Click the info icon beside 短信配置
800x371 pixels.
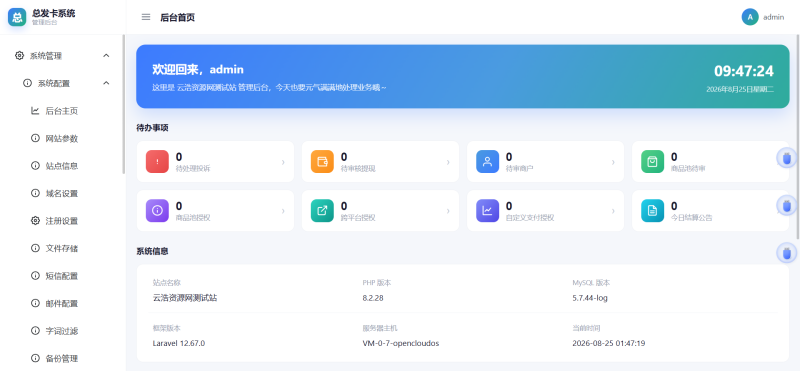pos(35,276)
